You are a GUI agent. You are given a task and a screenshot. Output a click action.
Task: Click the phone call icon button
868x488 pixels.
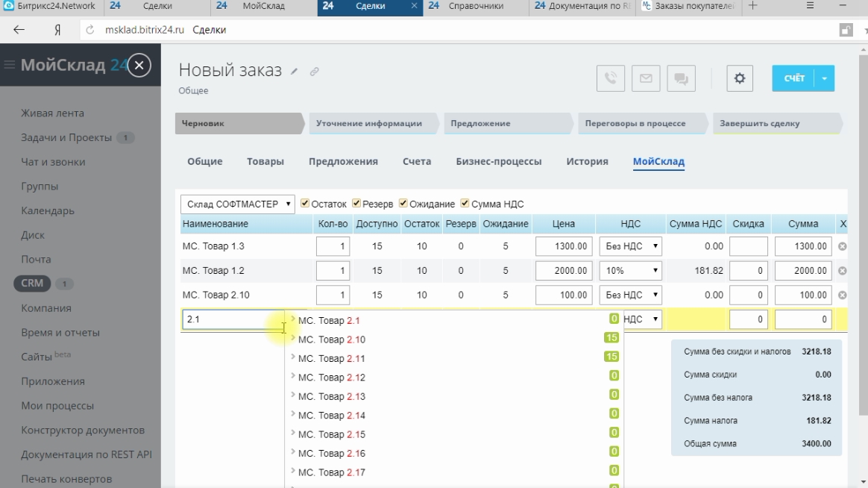click(x=611, y=78)
